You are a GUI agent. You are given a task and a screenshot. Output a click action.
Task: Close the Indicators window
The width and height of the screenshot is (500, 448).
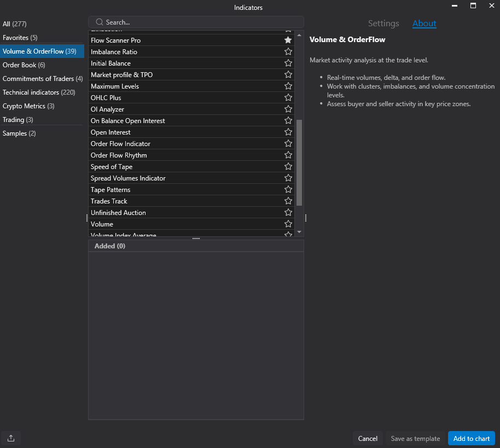coord(491,5)
